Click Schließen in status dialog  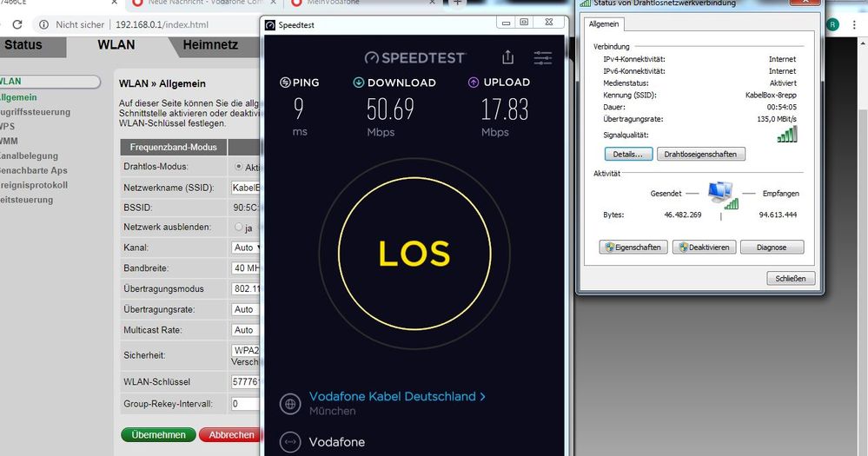point(791,278)
